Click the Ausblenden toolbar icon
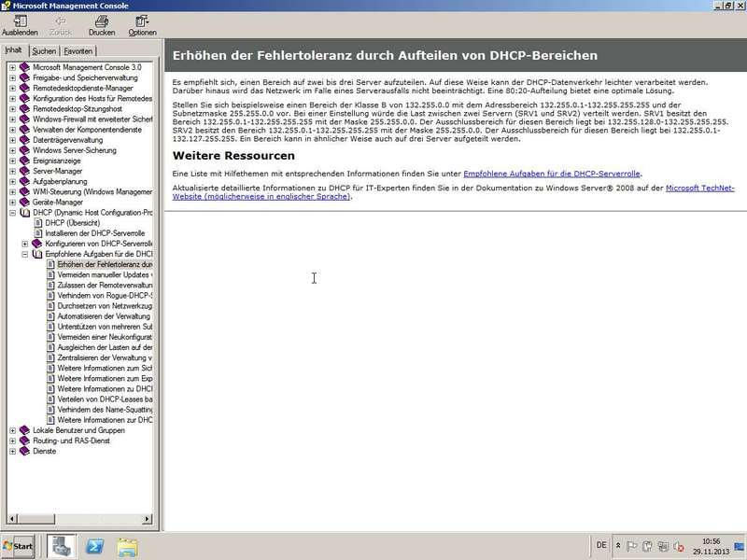 pyautogui.click(x=21, y=21)
